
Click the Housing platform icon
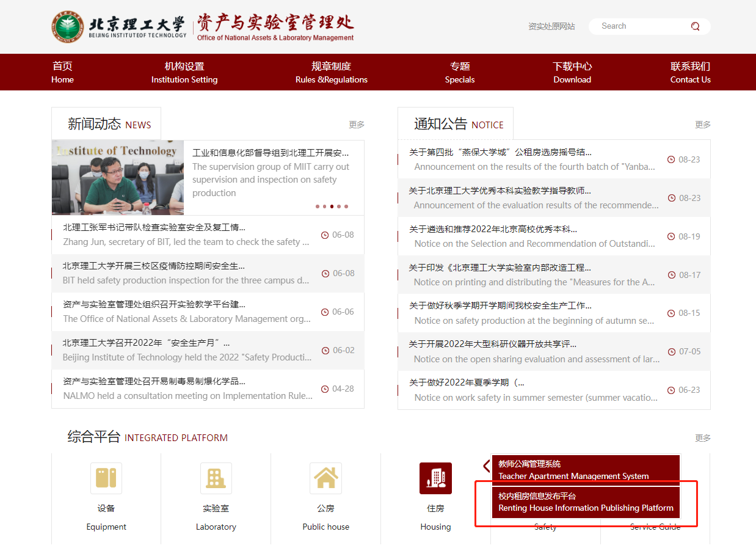435,478
